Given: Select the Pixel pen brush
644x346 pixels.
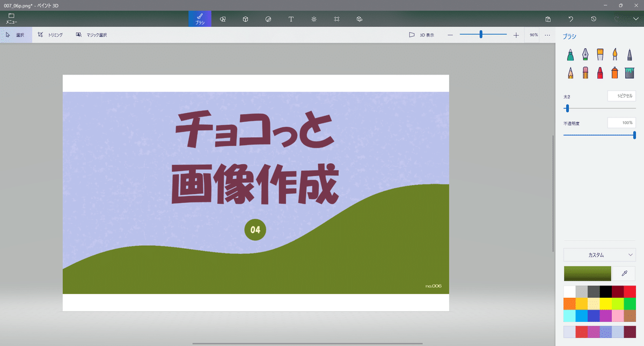Looking at the screenshot, I should pyautogui.click(x=630, y=54).
